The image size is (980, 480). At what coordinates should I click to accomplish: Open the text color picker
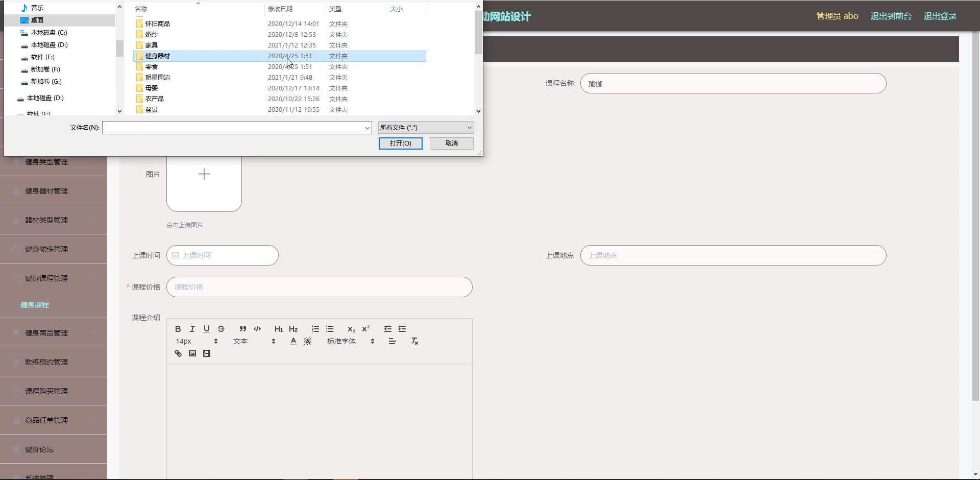point(293,341)
